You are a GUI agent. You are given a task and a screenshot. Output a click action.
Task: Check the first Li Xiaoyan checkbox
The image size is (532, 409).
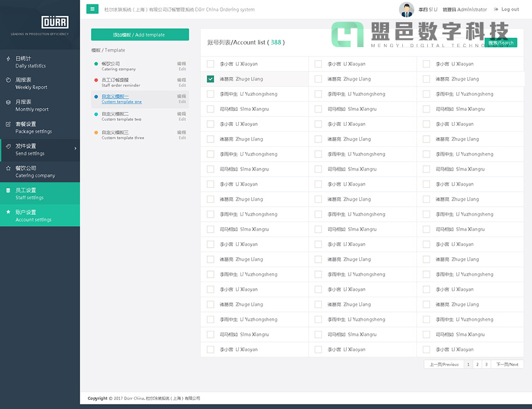[x=211, y=64]
